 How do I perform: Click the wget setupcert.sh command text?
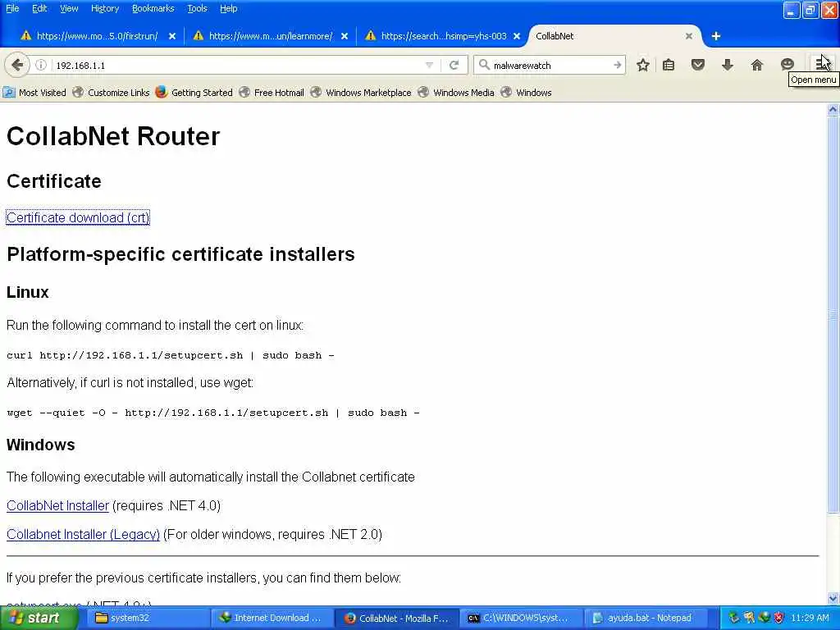click(x=213, y=413)
